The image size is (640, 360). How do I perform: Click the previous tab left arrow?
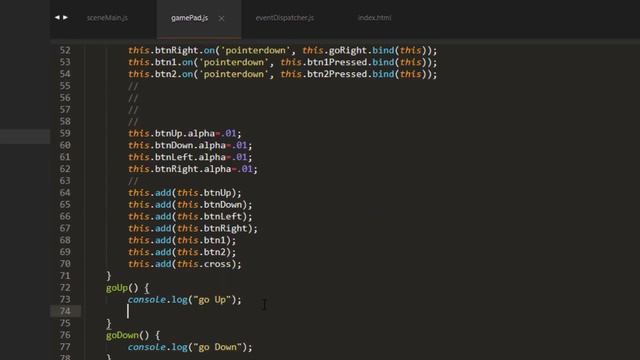[x=57, y=18]
